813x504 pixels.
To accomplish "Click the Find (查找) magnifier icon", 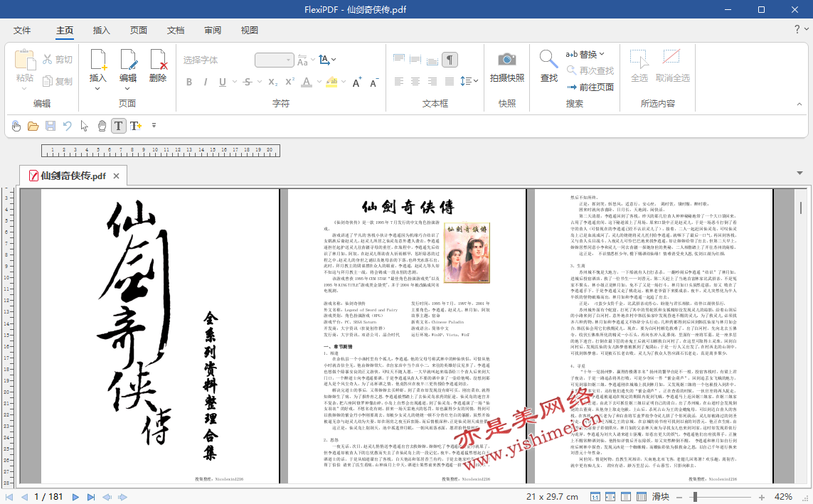I will (x=548, y=59).
